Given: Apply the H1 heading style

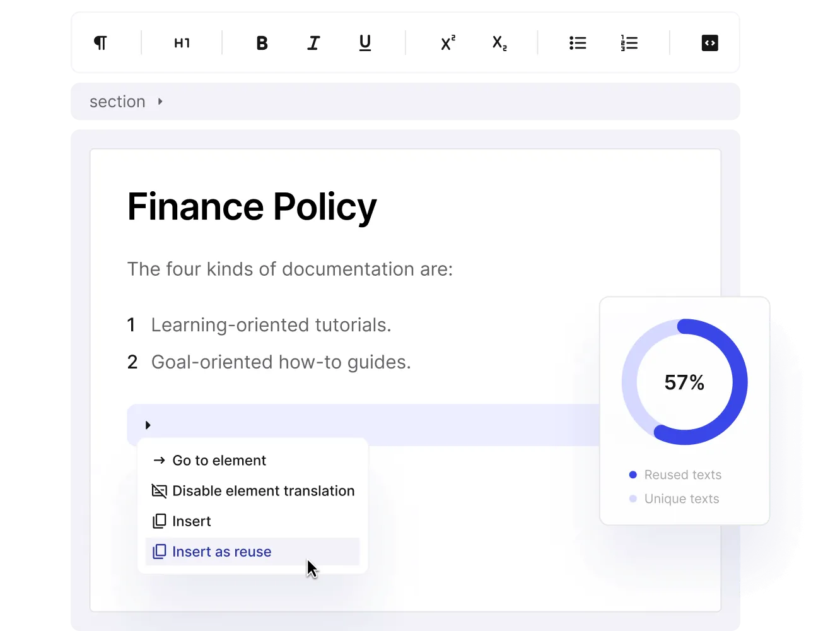Looking at the screenshot, I should (x=182, y=43).
